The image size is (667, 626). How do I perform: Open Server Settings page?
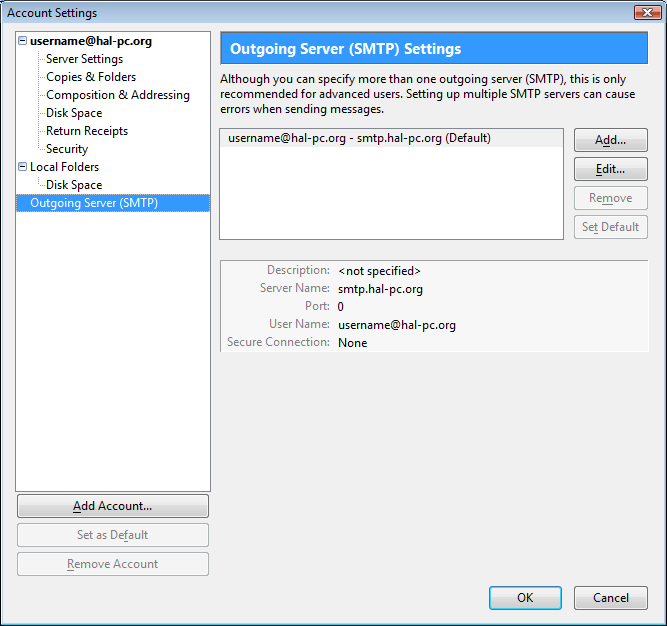(x=84, y=59)
